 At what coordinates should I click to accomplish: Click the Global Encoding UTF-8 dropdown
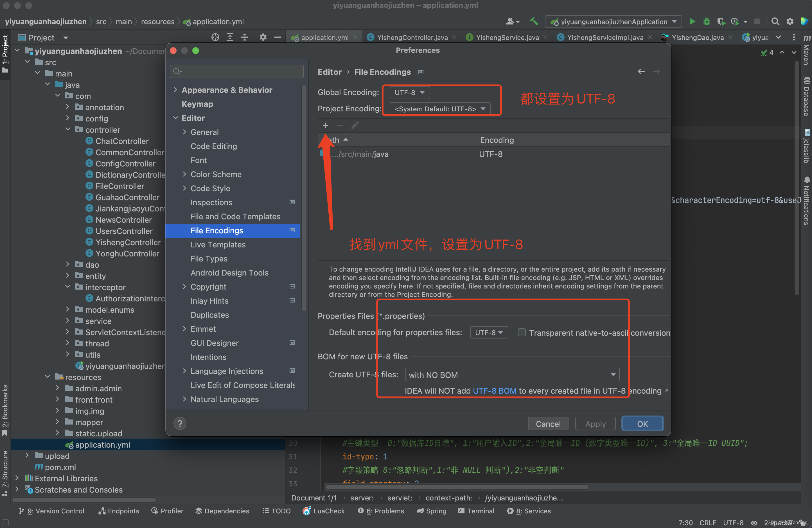[411, 92]
